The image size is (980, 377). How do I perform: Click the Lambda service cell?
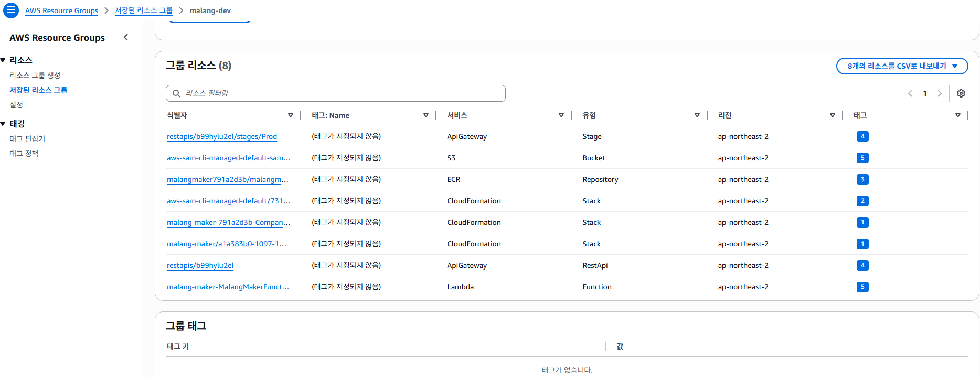[461, 287]
